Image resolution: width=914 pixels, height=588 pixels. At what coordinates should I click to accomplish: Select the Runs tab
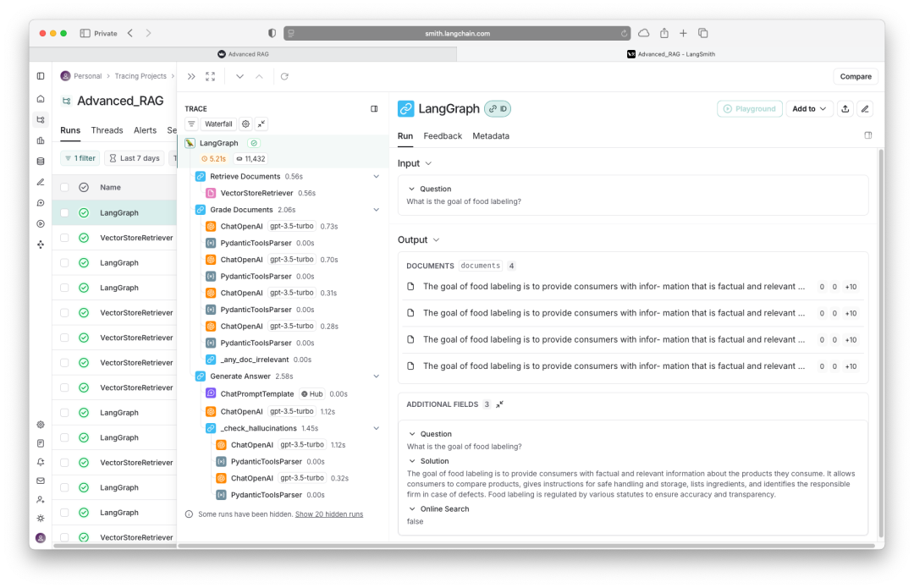(x=70, y=130)
